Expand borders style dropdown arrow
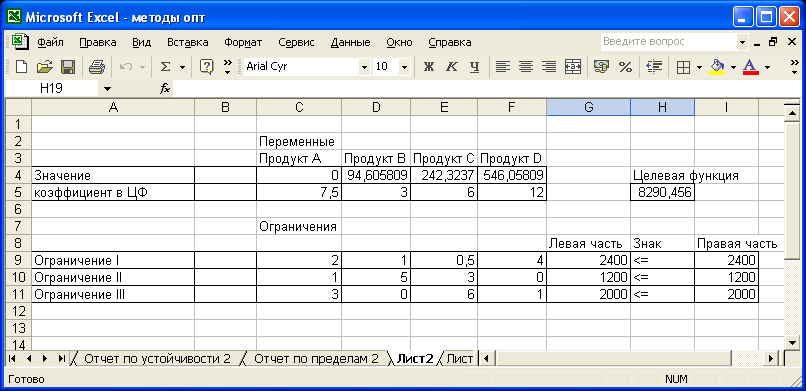The image size is (806, 391). pos(699,67)
